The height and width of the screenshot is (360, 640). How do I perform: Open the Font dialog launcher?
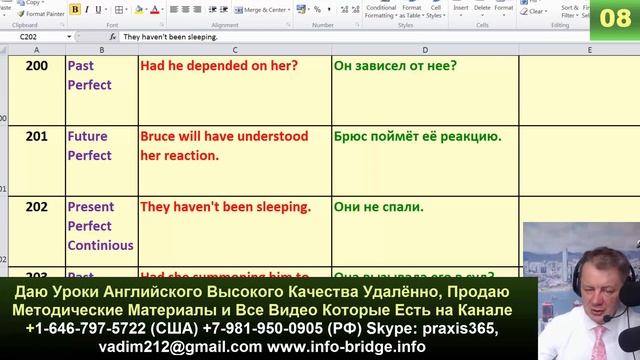[x=162, y=25]
